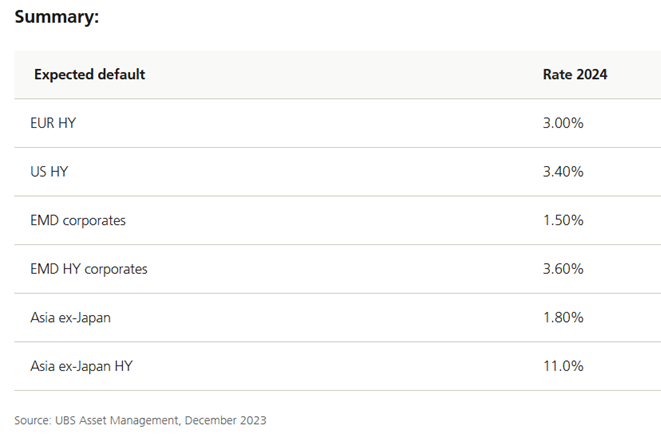The image size is (661, 440).
Task: Click the 11.0% rate value
Action: pos(563,366)
